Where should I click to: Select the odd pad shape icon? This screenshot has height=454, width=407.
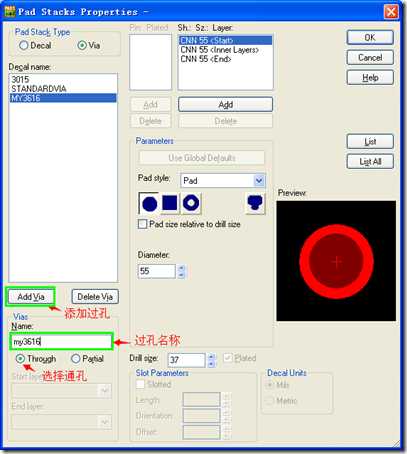tap(255, 203)
